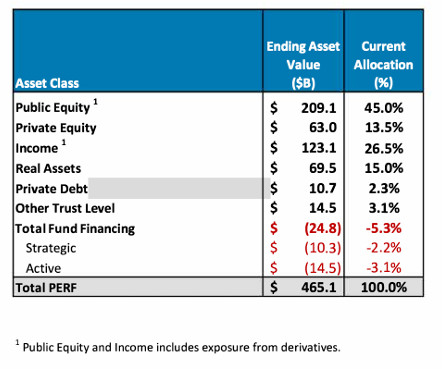442x369 pixels.
Task: Click the 13.5% allocation cell
Action: [384, 128]
